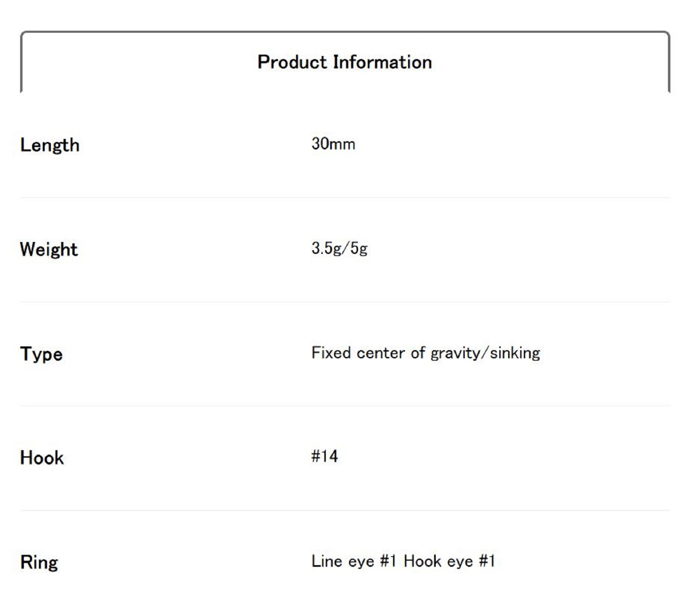Click the word "Fixed" in Type value
683x616 pixels.
(331, 353)
